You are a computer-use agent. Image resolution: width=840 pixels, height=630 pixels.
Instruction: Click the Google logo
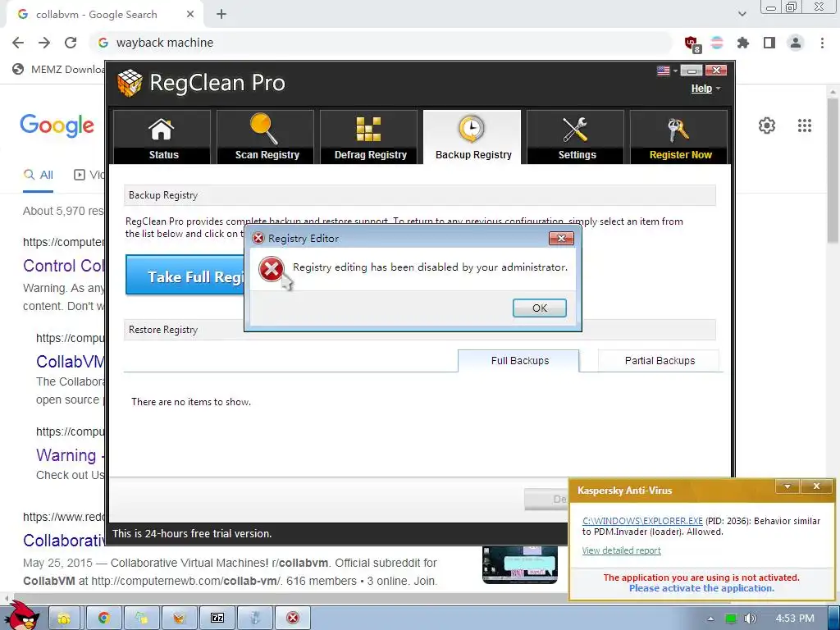point(57,126)
